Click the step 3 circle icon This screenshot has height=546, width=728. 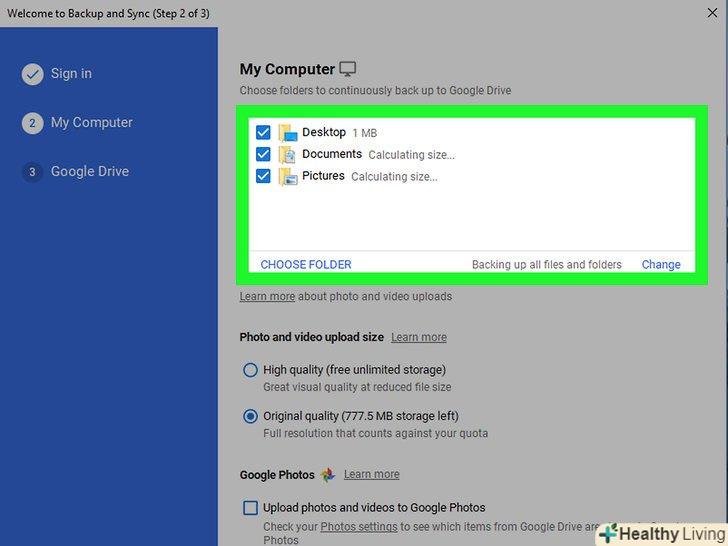tap(32, 172)
